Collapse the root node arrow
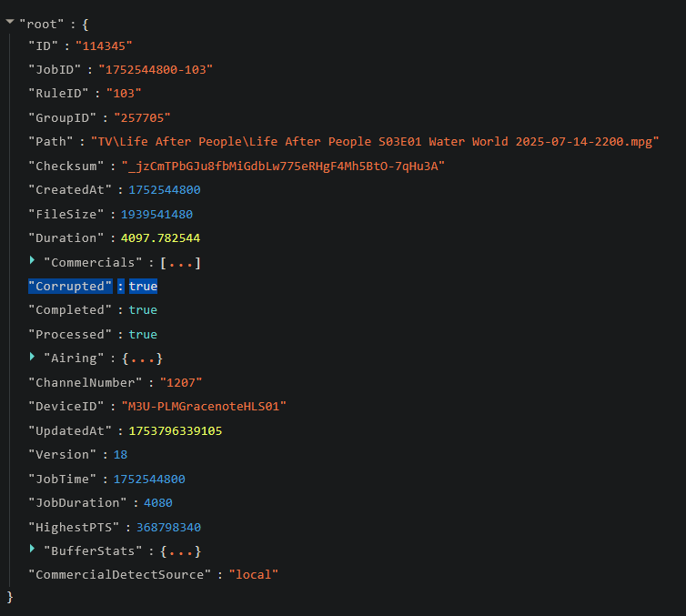The width and height of the screenshot is (686, 616). [x=10, y=22]
